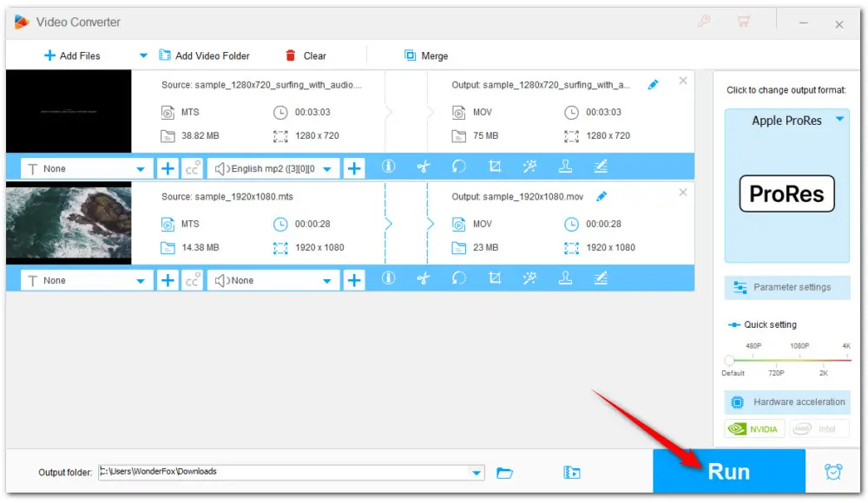Open the watermark tool for surfing video
Image resolution: width=868 pixels, height=503 pixels.
[565, 167]
